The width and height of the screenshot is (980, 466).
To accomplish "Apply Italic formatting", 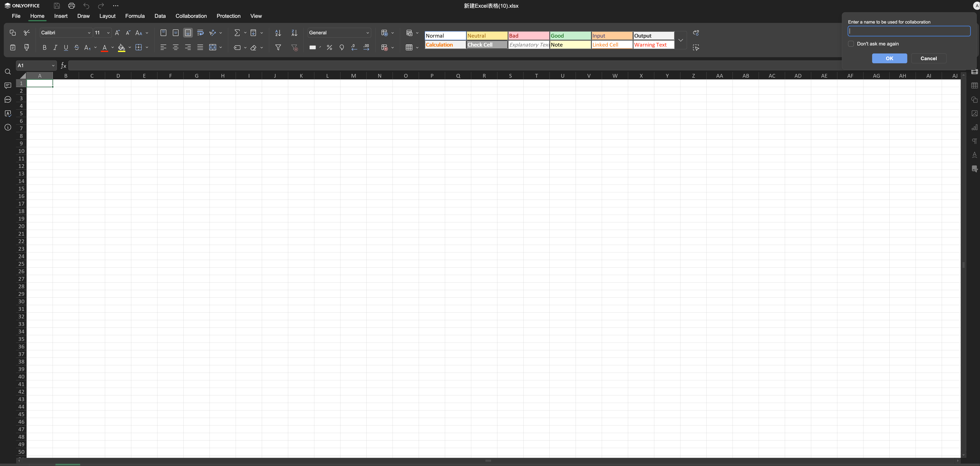I will coord(55,48).
